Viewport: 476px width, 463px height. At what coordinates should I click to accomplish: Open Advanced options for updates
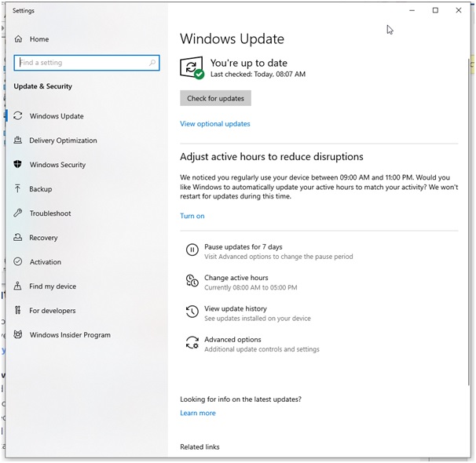253,345
